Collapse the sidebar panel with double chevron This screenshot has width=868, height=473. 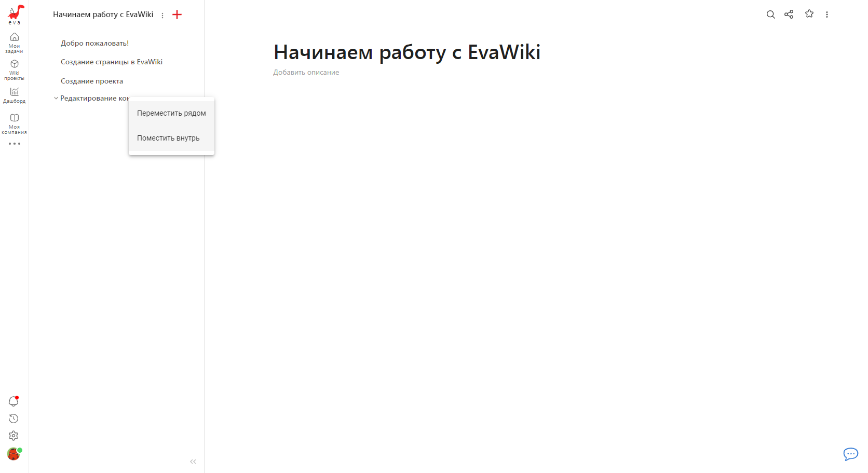(x=193, y=462)
